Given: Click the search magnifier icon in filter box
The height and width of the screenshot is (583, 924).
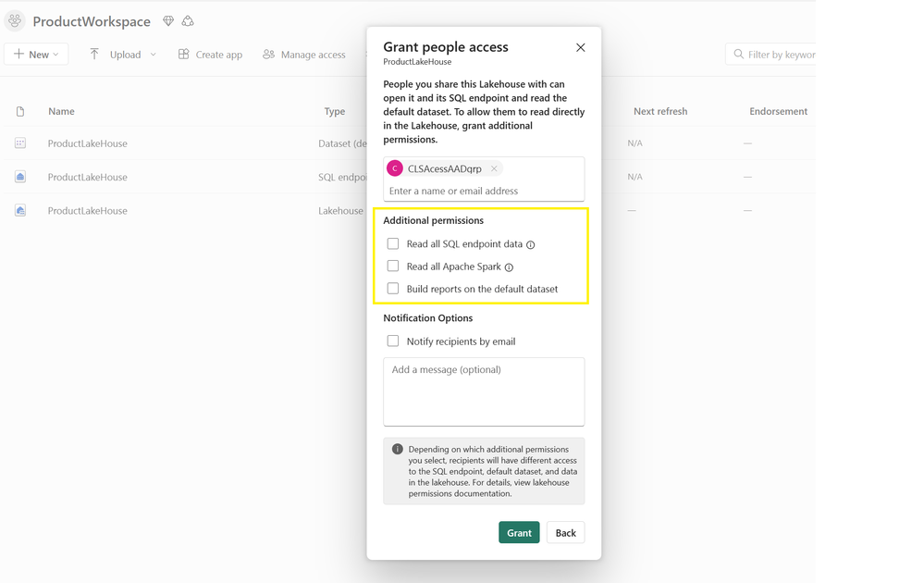Looking at the screenshot, I should coord(738,55).
